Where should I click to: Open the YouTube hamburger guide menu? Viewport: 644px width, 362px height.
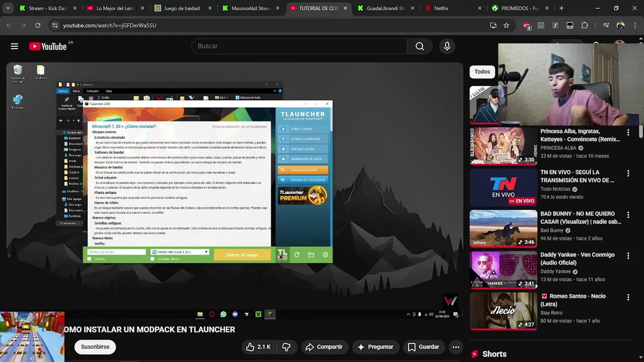(15, 46)
